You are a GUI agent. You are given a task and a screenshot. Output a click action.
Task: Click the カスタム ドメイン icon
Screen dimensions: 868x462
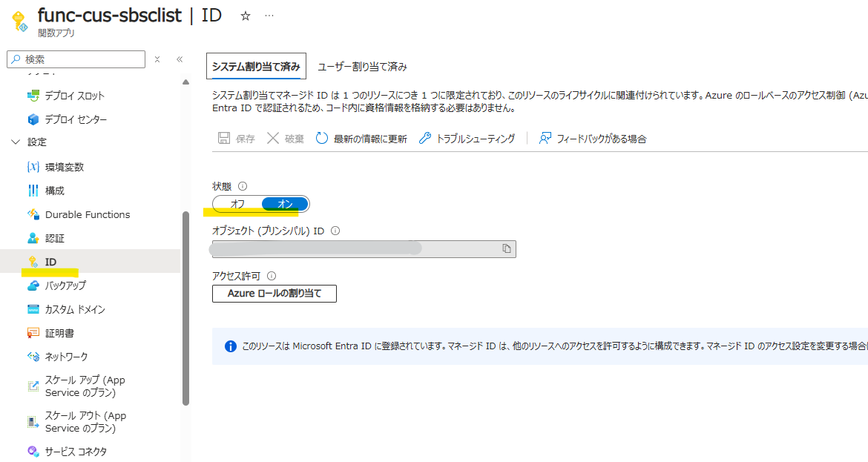pos(33,309)
